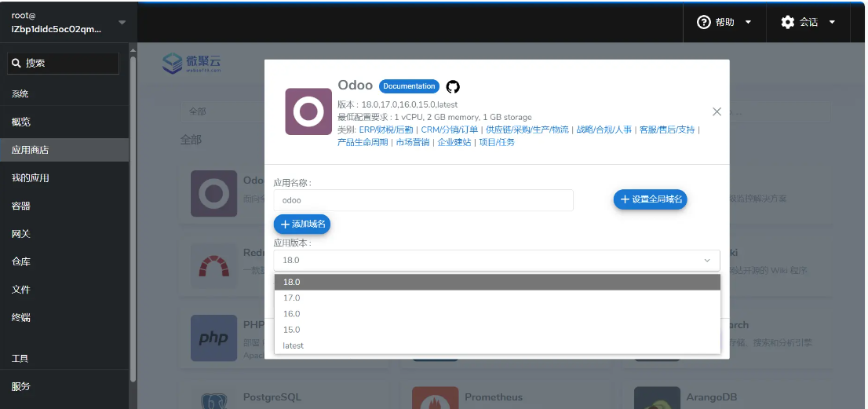Open 服务 in the sidebar
Screen dimensions: 868x409
64,386
